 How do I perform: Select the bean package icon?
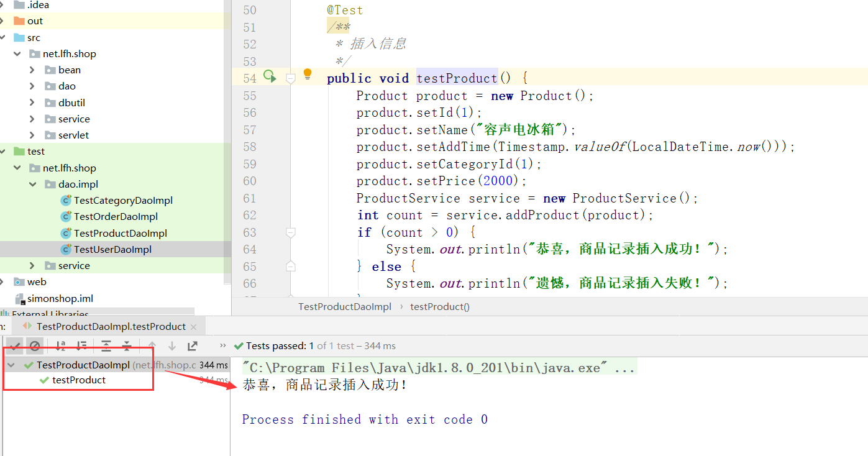(x=50, y=70)
